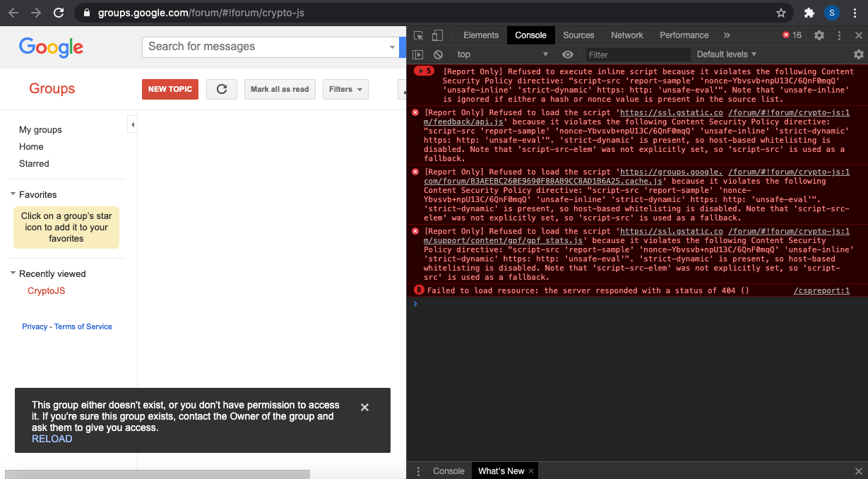Collapse the left sidebar panel arrow
The image size is (868, 479).
(133, 125)
